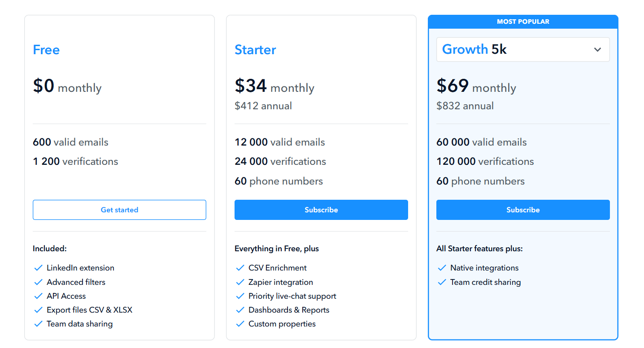Expand the Growth 5k plan chevron
The height and width of the screenshot is (348, 644).
coord(597,49)
